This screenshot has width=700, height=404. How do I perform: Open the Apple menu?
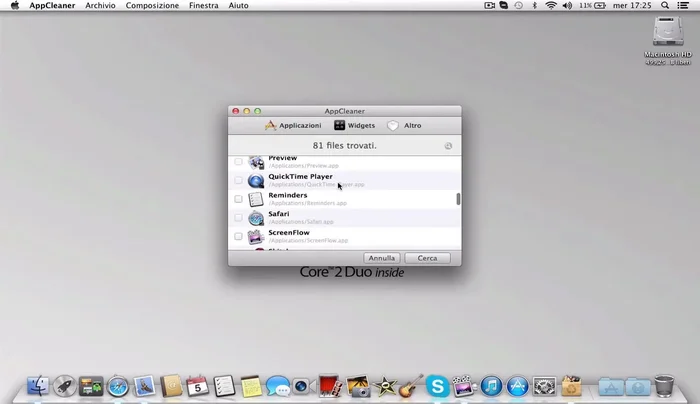(15, 5)
